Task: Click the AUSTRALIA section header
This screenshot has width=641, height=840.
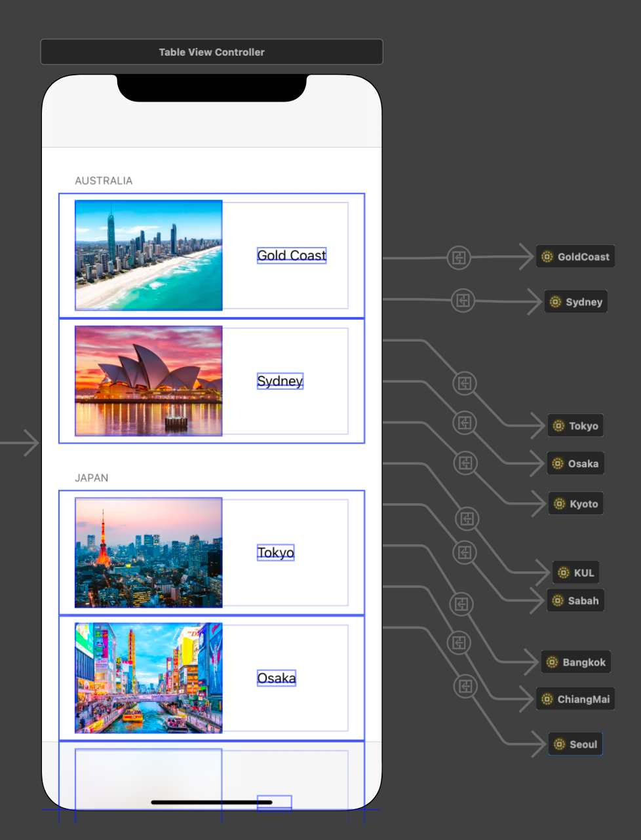Action: (104, 180)
